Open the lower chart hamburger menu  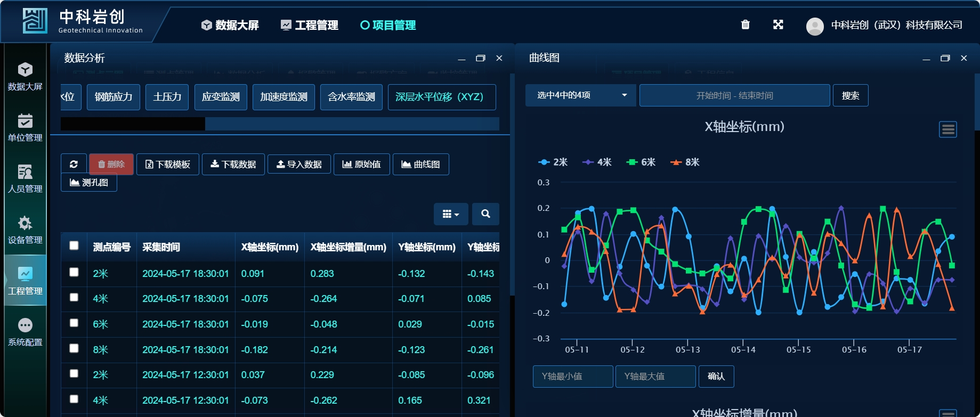[x=948, y=413]
